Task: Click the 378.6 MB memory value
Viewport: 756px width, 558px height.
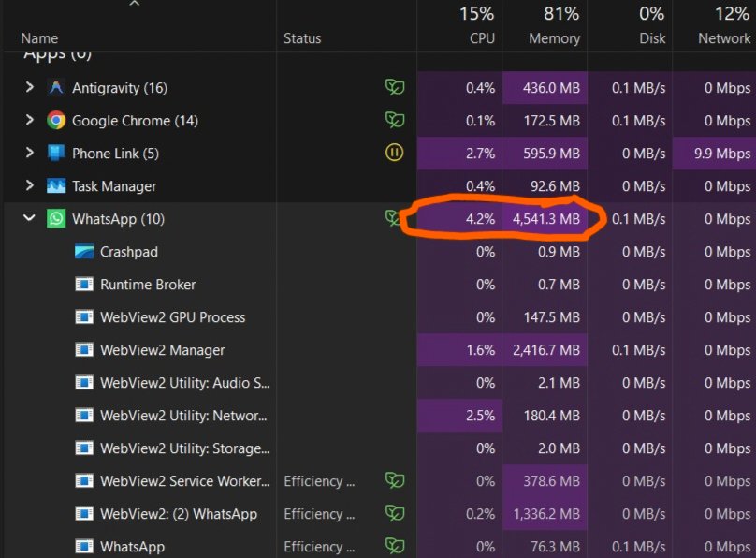Action: [x=552, y=481]
